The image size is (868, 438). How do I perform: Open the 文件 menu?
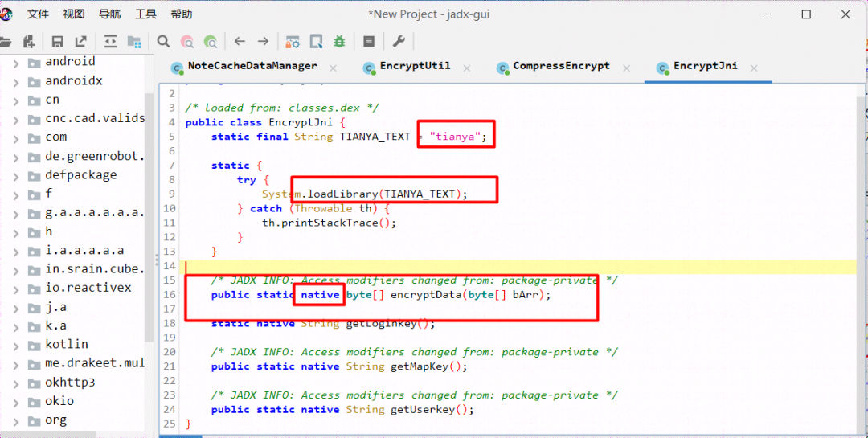[x=38, y=15]
